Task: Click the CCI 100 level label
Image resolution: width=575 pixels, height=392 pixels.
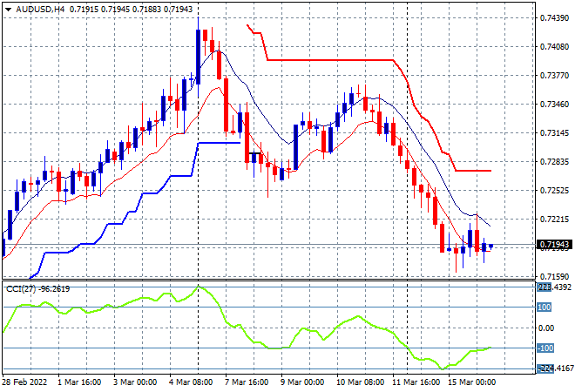Action: (x=543, y=307)
